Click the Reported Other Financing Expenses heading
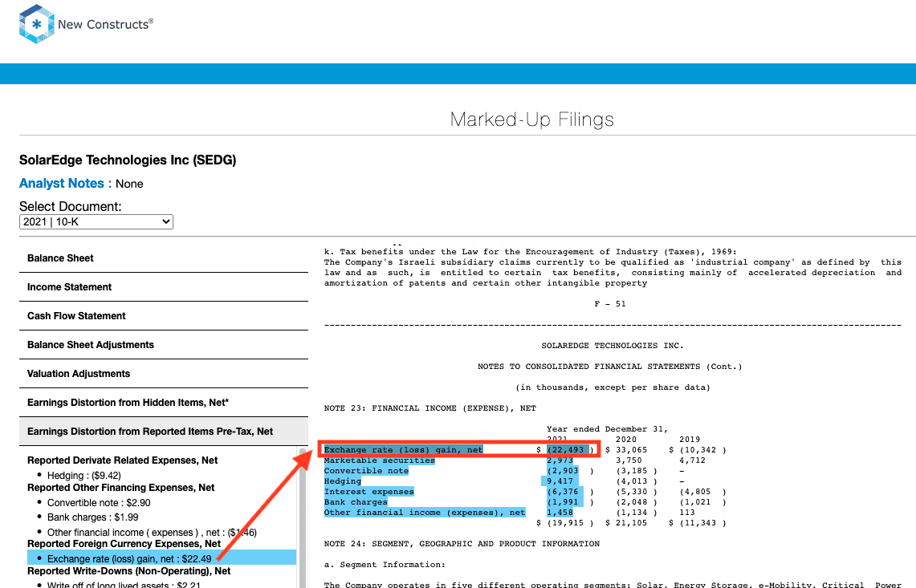Viewport: 916px width, 588px height. coord(121,488)
